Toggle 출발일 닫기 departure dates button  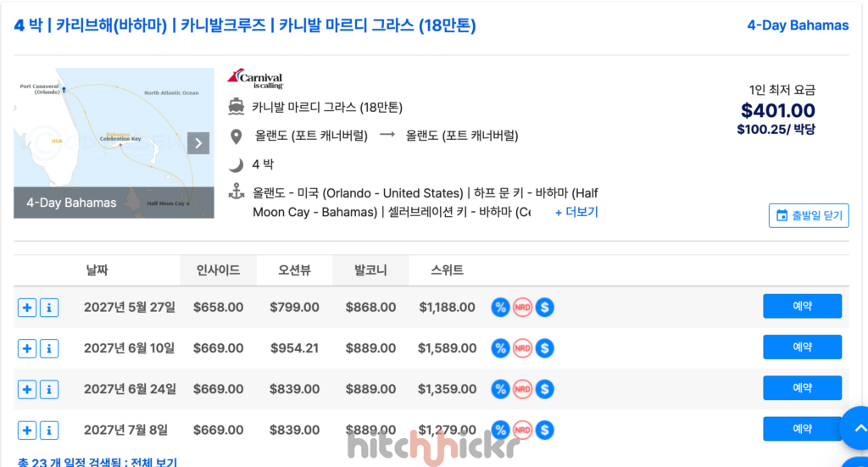[x=809, y=215]
